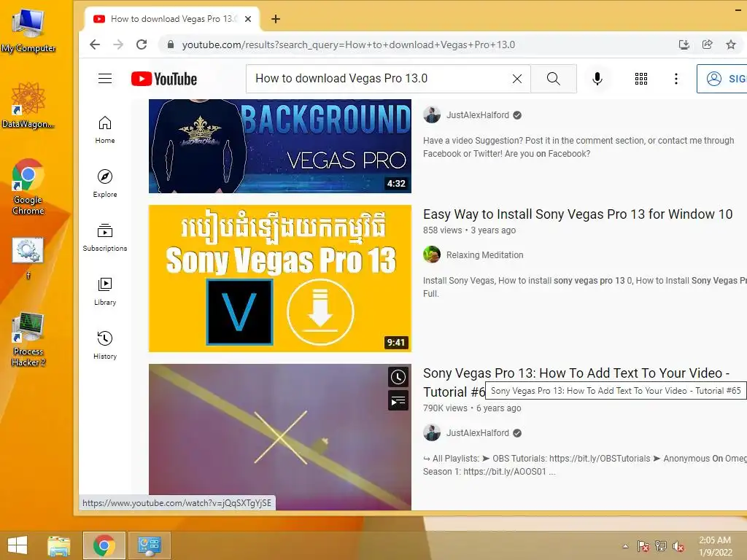Click the YouTube logo
Image resolution: width=747 pixels, height=560 pixels.
[x=164, y=79]
